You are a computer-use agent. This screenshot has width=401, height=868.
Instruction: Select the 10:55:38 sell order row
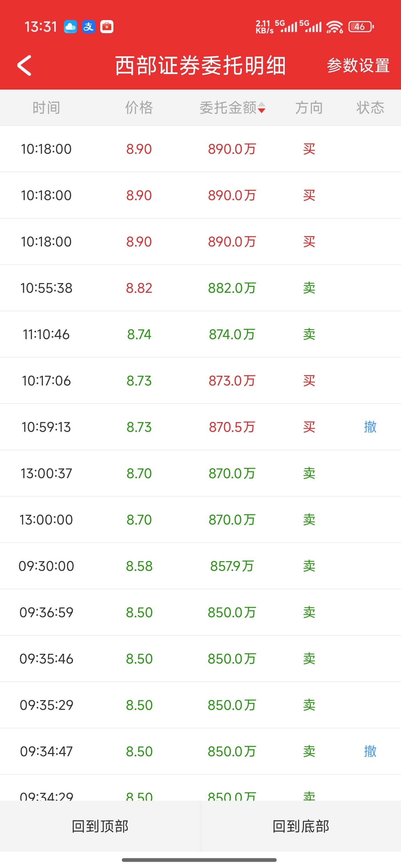point(200,288)
